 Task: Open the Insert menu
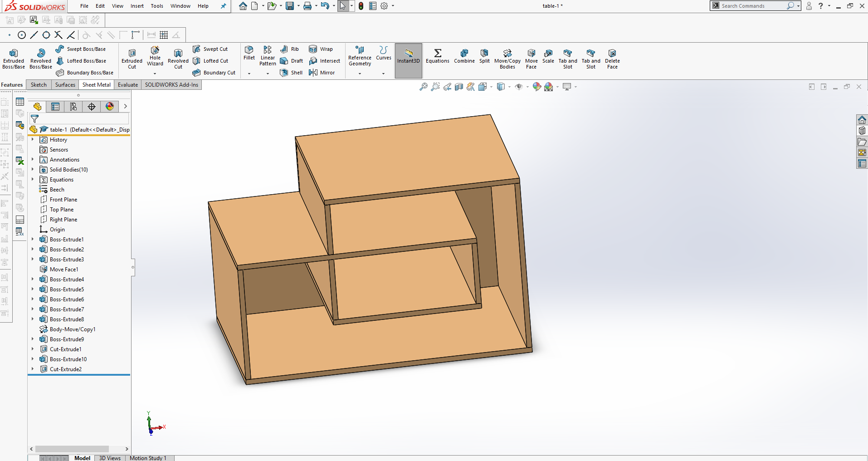[137, 6]
